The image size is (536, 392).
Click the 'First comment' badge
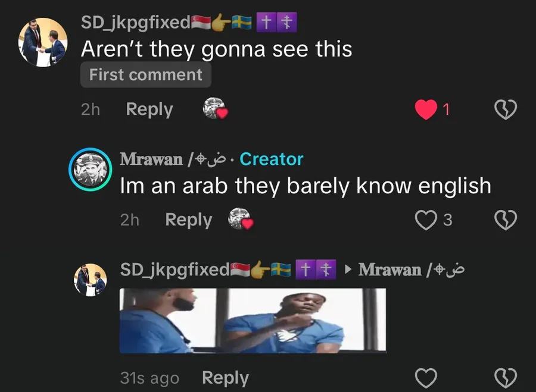coord(146,74)
